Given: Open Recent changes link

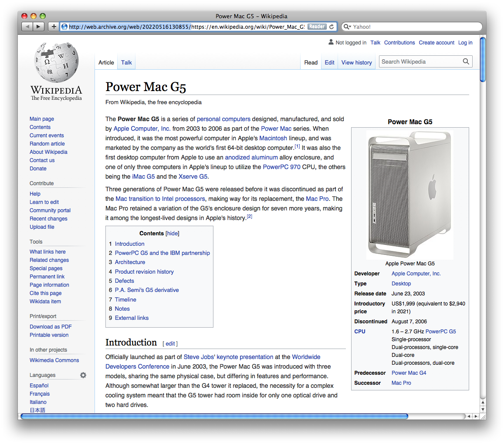Looking at the screenshot, I should [x=48, y=219].
